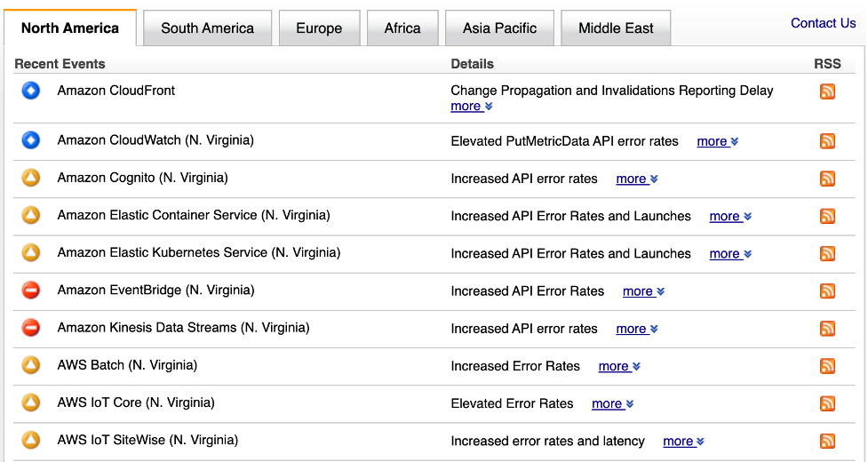
Task: Click the more link for Amazon EventBridge
Action: coord(643,291)
